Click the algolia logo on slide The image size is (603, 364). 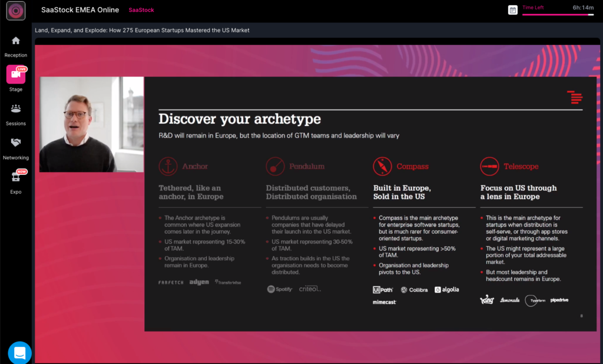pyautogui.click(x=446, y=290)
